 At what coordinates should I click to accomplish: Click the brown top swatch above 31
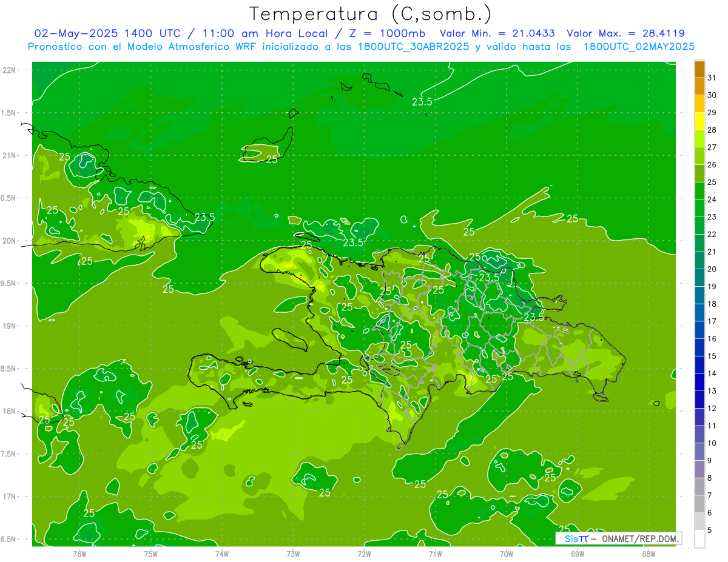point(699,69)
